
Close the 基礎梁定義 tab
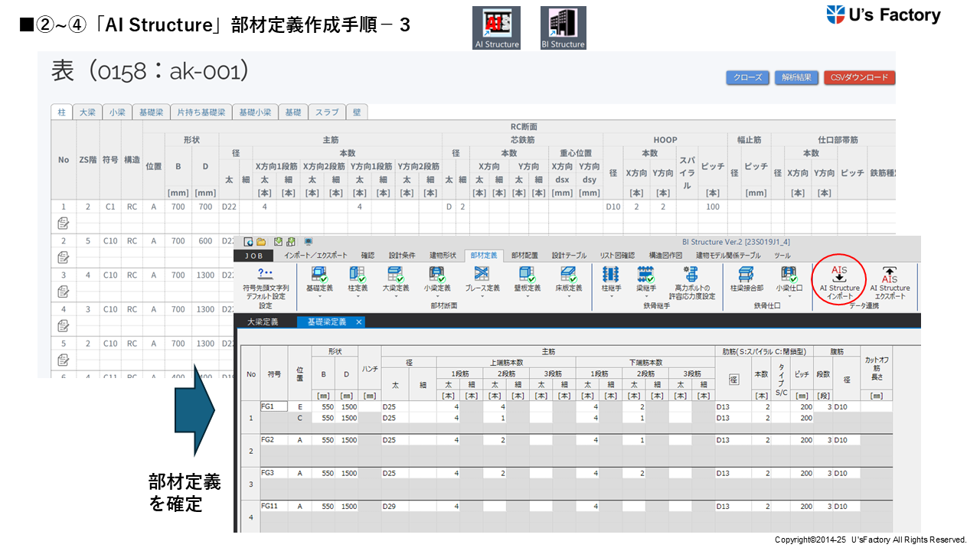[x=358, y=322]
